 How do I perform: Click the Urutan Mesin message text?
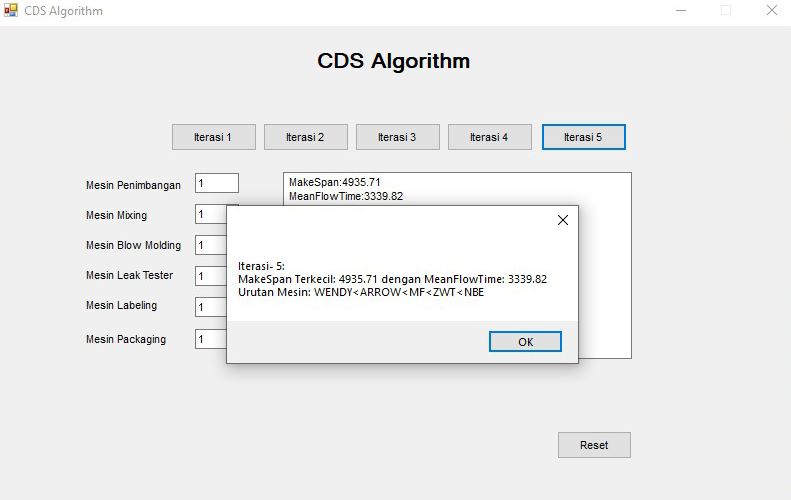(x=361, y=292)
